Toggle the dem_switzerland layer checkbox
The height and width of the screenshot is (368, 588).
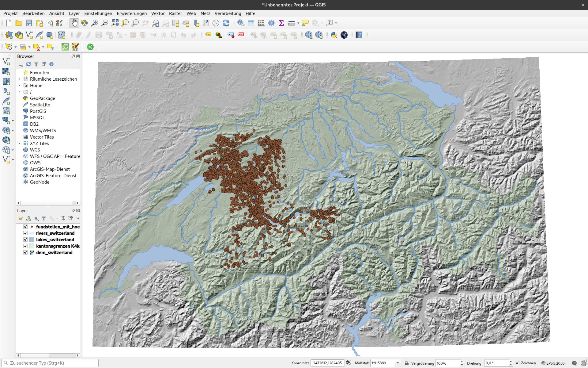point(25,252)
